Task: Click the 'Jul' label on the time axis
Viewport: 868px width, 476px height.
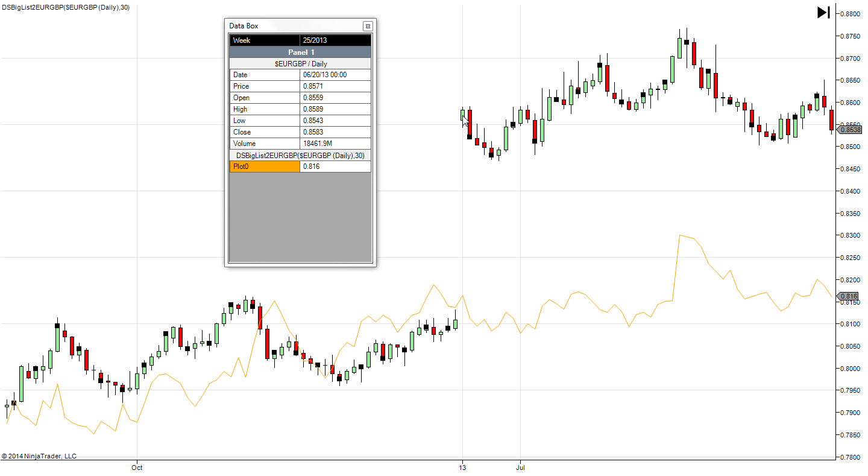Action: click(x=520, y=467)
